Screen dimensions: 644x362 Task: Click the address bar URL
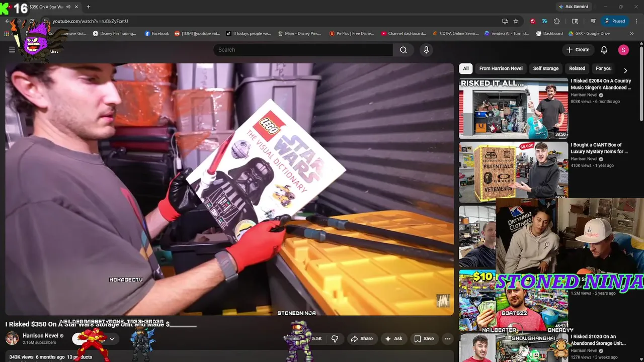tap(91, 21)
